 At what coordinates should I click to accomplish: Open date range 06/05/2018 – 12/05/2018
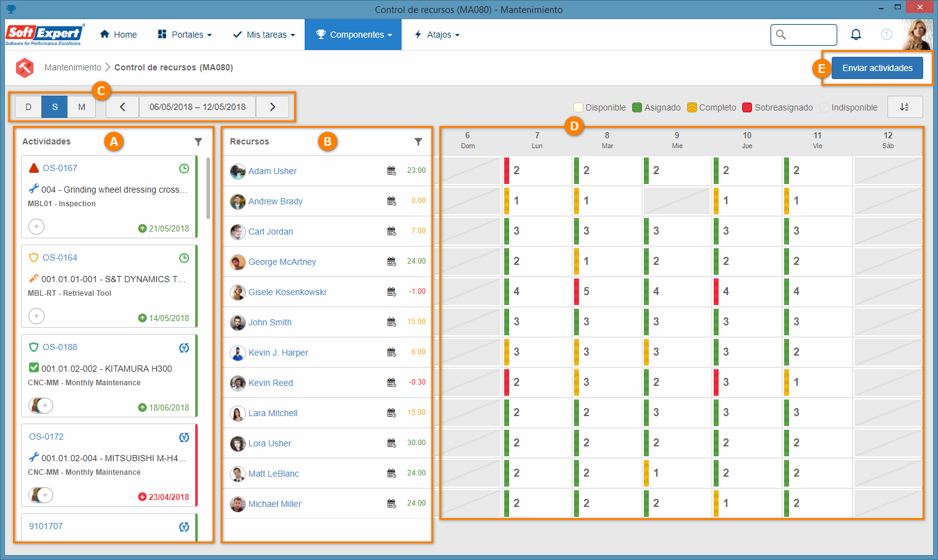click(198, 107)
